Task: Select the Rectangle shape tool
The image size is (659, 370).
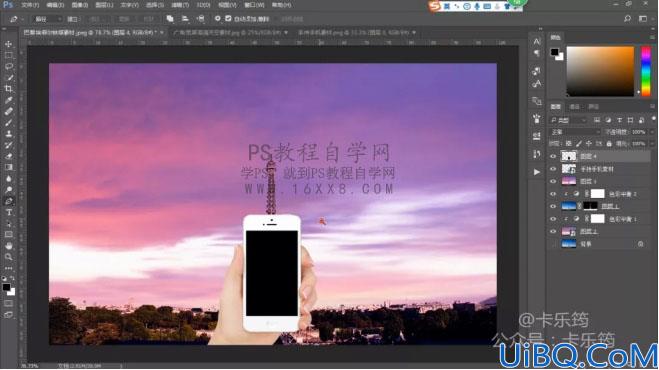Action: point(8,235)
